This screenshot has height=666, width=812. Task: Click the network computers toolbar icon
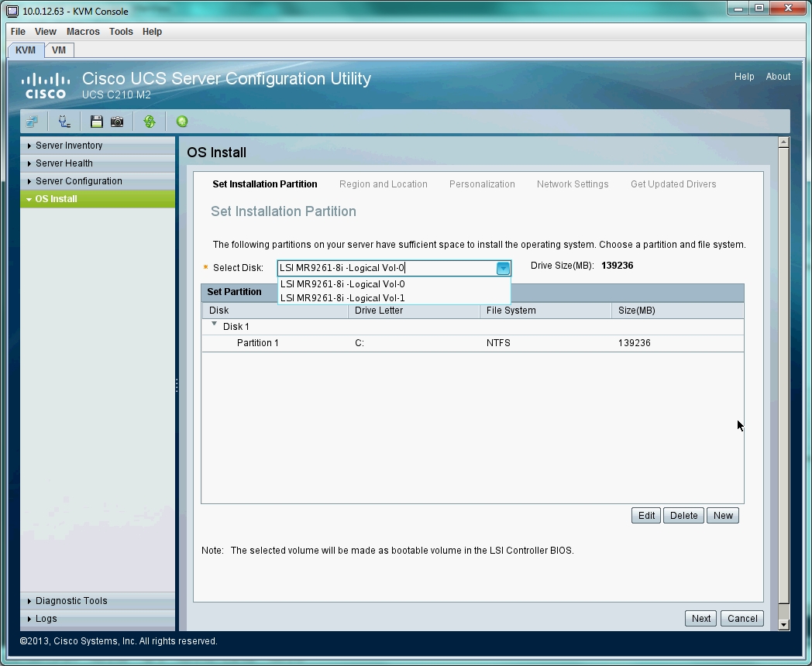tap(32, 122)
